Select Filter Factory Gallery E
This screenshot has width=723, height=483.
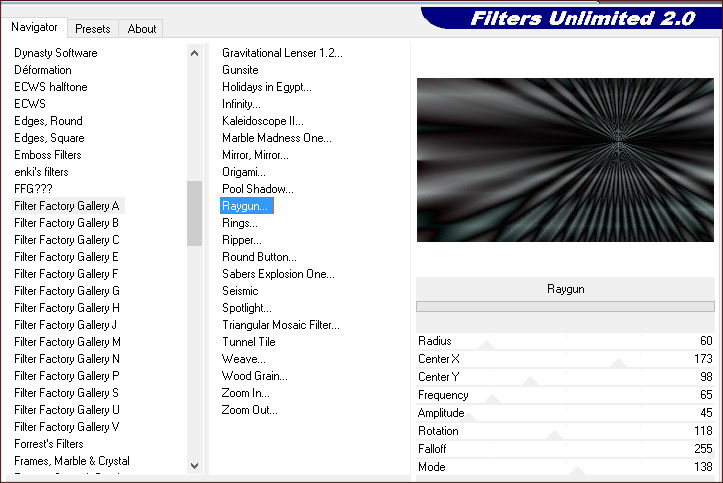coord(66,257)
